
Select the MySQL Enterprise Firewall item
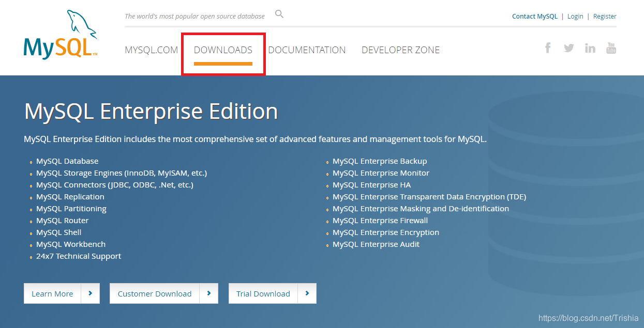point(380,221)
